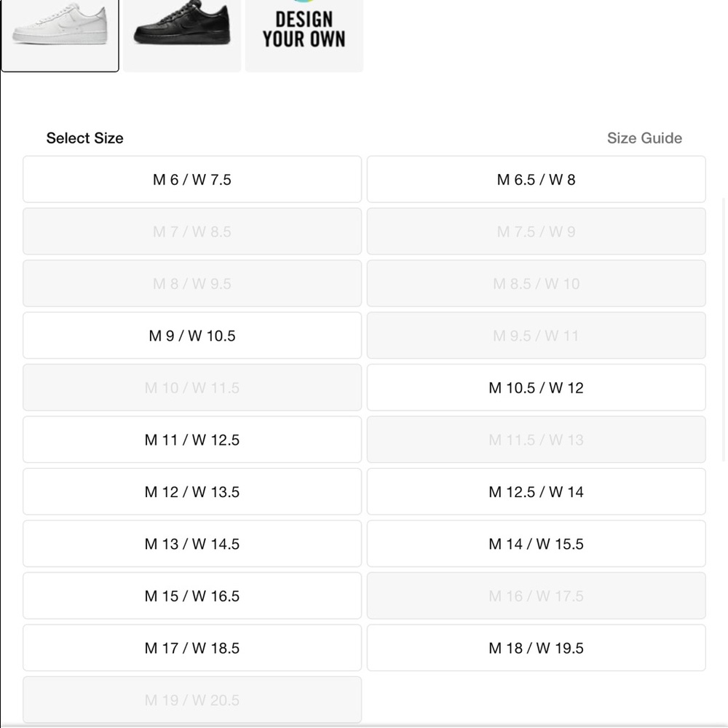Choose size M 9 / W 10.5
728x728 pixels.
click(x=191, y=336)
